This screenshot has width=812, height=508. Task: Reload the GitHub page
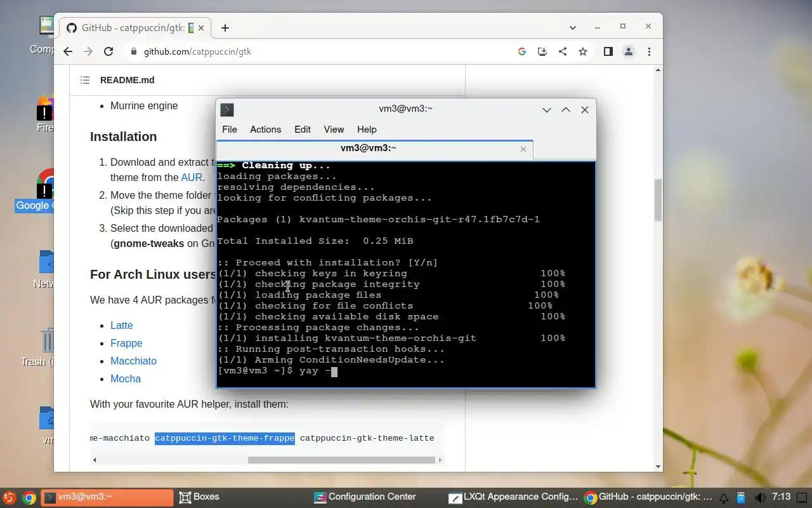pyautogui.click(x=108, y=51)
